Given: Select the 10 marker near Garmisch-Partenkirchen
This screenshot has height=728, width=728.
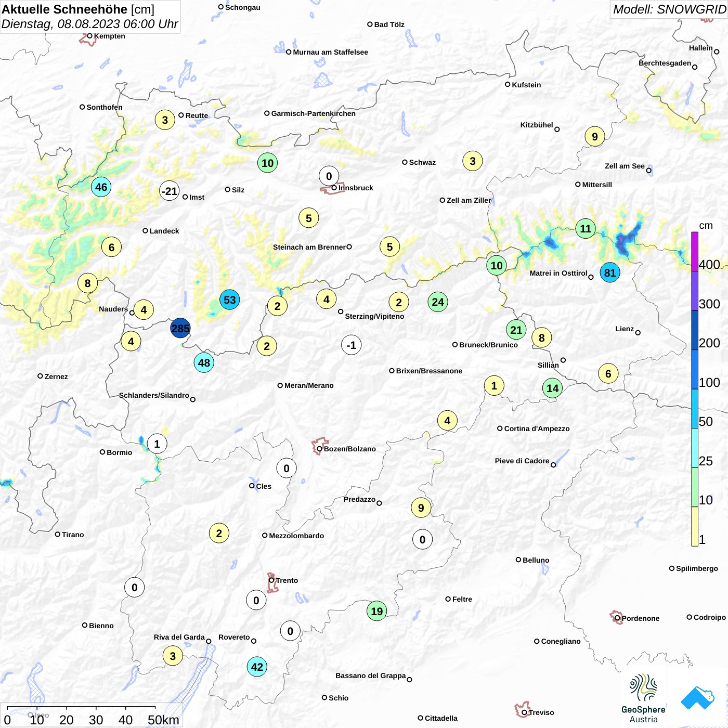Looking at the screenshot, I should click(267, 163).
